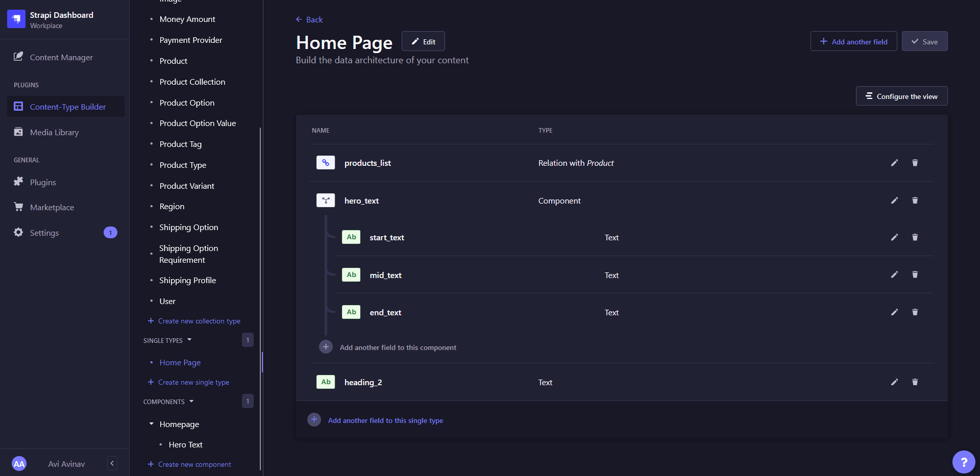The image size is (980, 476).
Task: Open the edit pencil for mid_text field
Action: (x=894, y=274)
